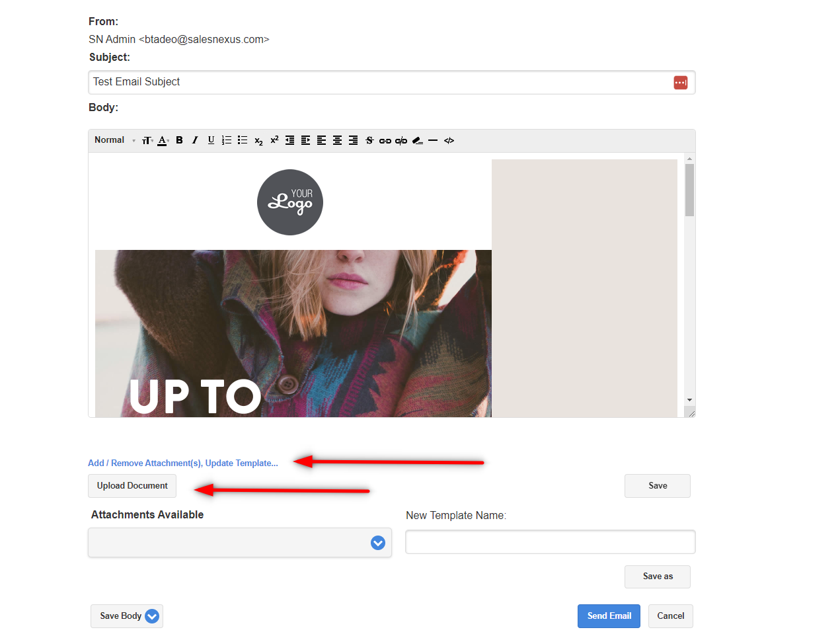Insert a numbered list
This screenshot has height=640, width=840.
coord(227,140)
